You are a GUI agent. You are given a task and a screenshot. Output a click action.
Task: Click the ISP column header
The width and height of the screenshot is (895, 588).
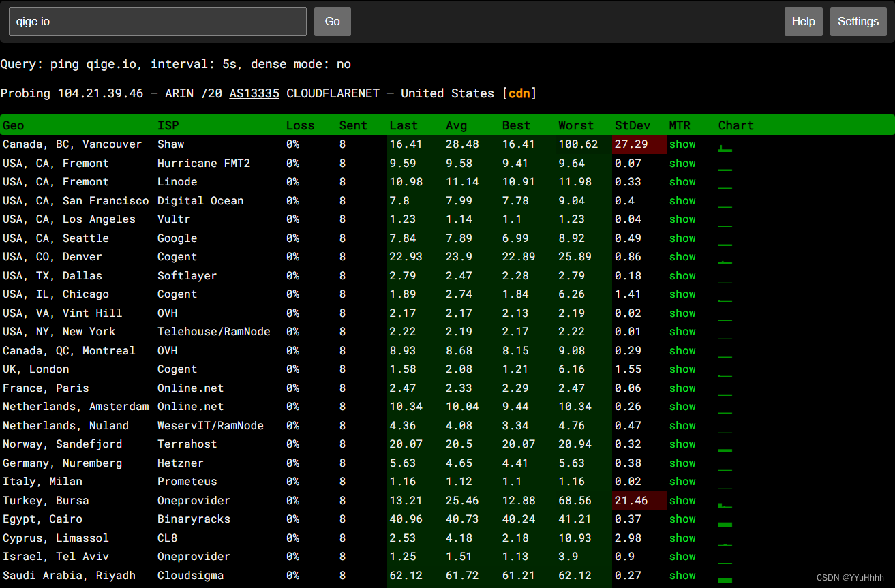[168, 125]
